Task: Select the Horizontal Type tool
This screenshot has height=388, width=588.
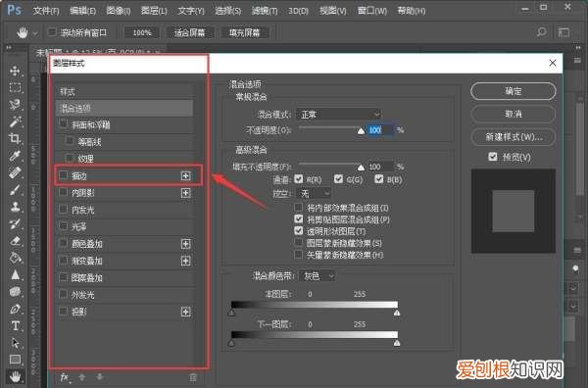Action: pos(15,325)
